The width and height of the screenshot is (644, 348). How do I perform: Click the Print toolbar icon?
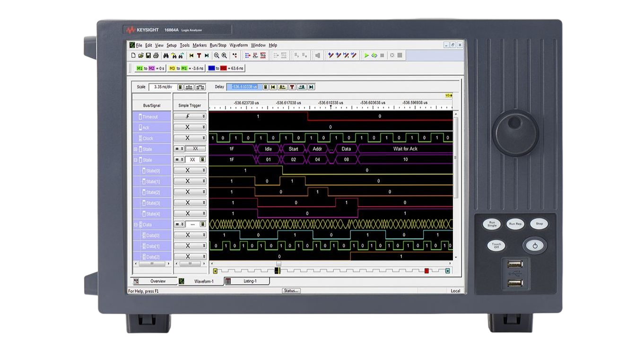pos(156,55)
